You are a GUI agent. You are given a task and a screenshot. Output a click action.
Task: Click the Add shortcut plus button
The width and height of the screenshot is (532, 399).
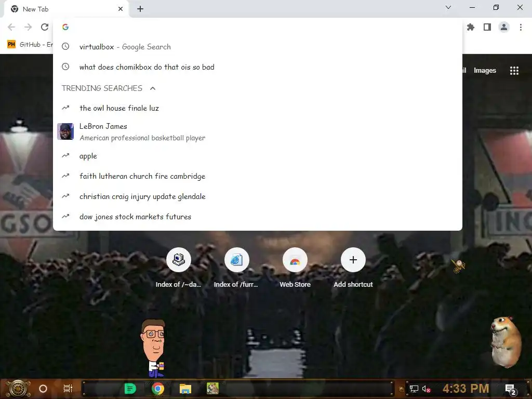click(353, 260)
